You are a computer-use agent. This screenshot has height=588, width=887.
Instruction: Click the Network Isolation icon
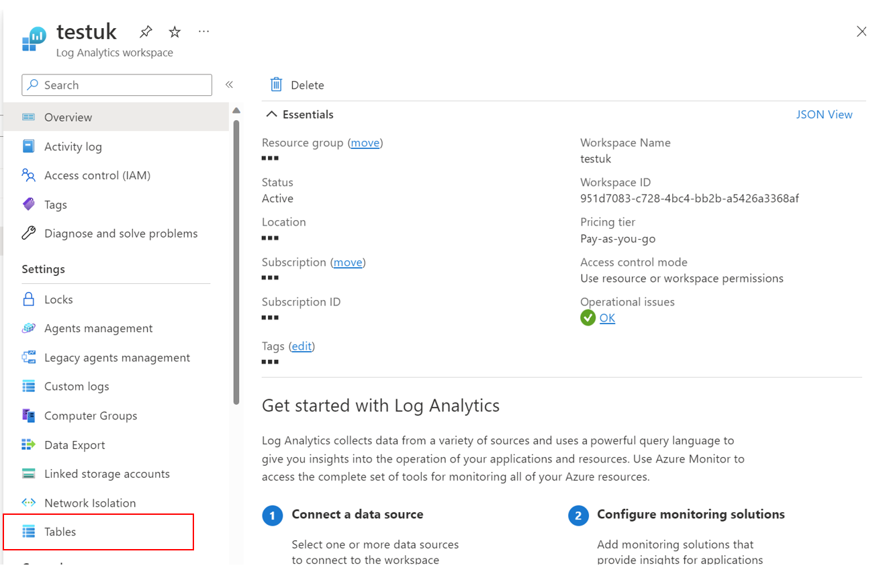click(x=28, y=503)
